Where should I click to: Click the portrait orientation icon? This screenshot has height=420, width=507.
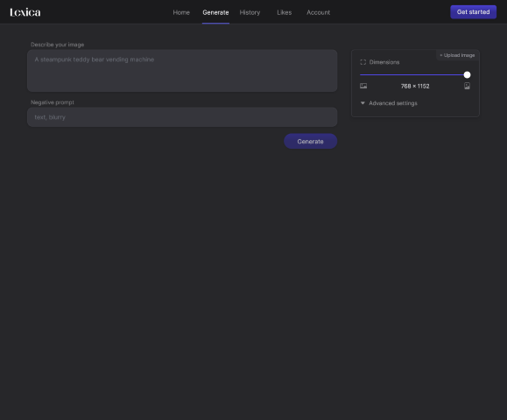[467, 86]
